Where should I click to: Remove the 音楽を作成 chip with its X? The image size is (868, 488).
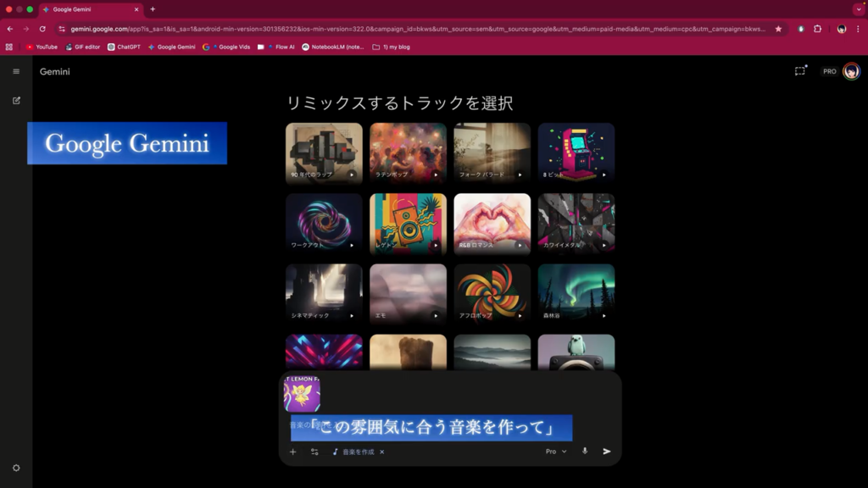(382, 452)
